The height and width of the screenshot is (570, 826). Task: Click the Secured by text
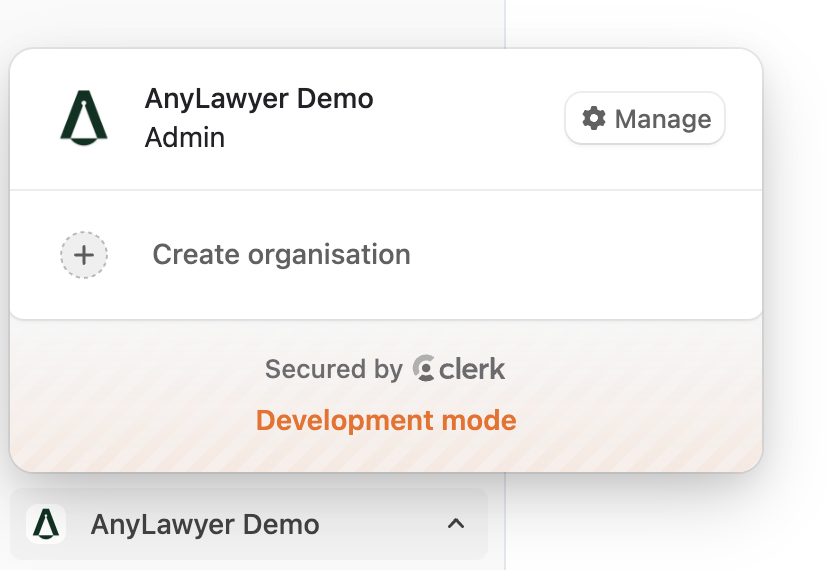[x=333, y=369]
